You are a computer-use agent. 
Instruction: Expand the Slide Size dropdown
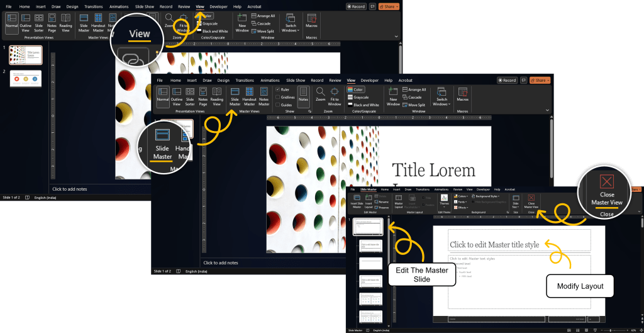[x=516, y=201]
